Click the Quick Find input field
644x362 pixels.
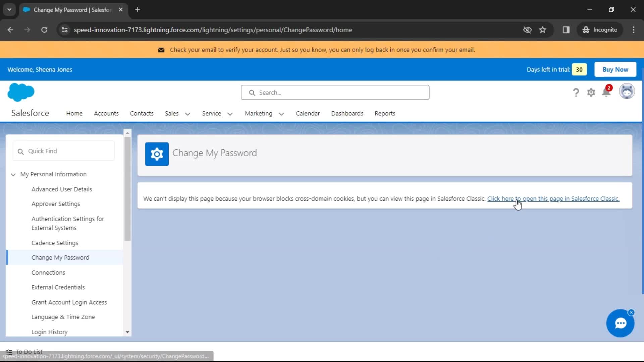click(x=64, y=151)
